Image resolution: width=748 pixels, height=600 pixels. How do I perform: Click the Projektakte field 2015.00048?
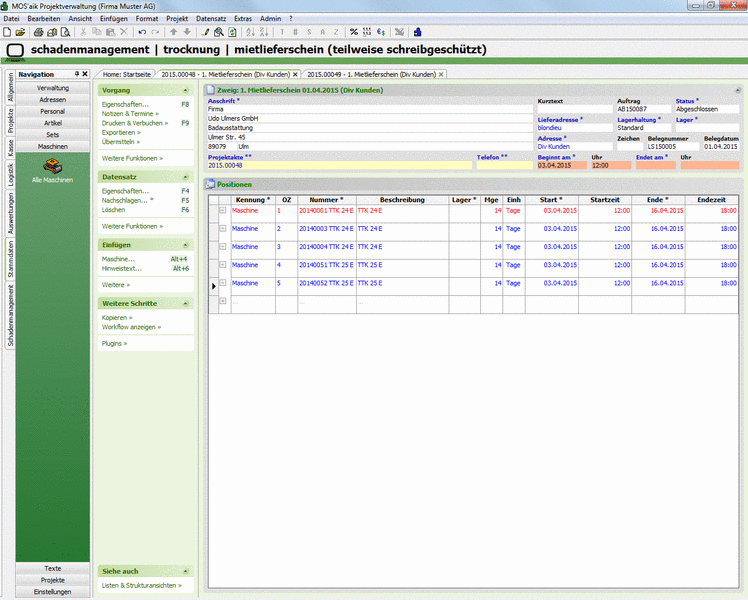(339, 166)
